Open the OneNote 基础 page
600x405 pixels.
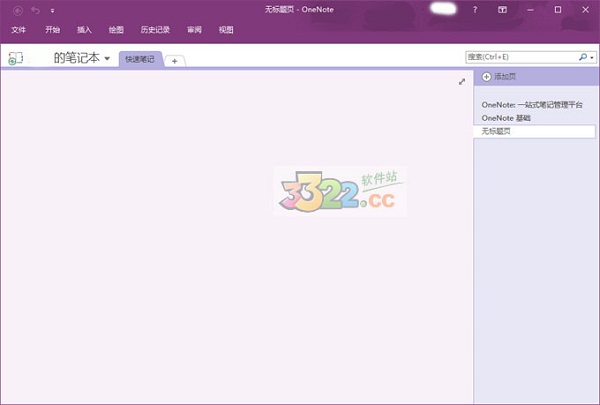tap(506, 118)
